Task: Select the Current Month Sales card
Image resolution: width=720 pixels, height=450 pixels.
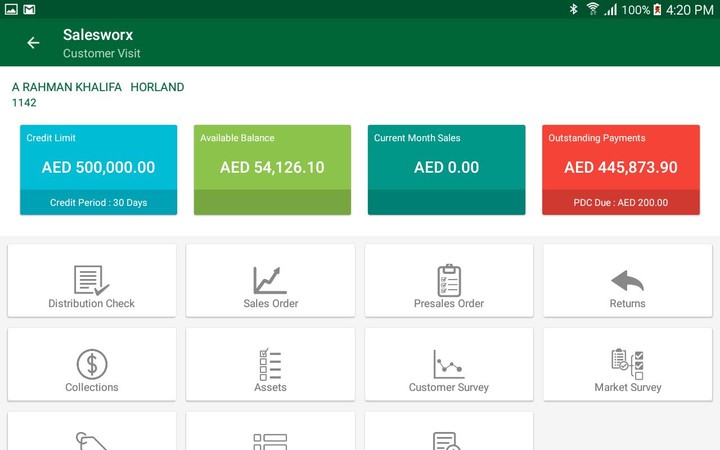Action: (x=446, y=160)
